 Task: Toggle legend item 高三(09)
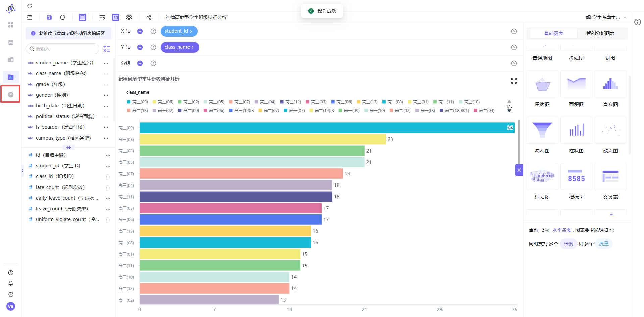point(138,102)
